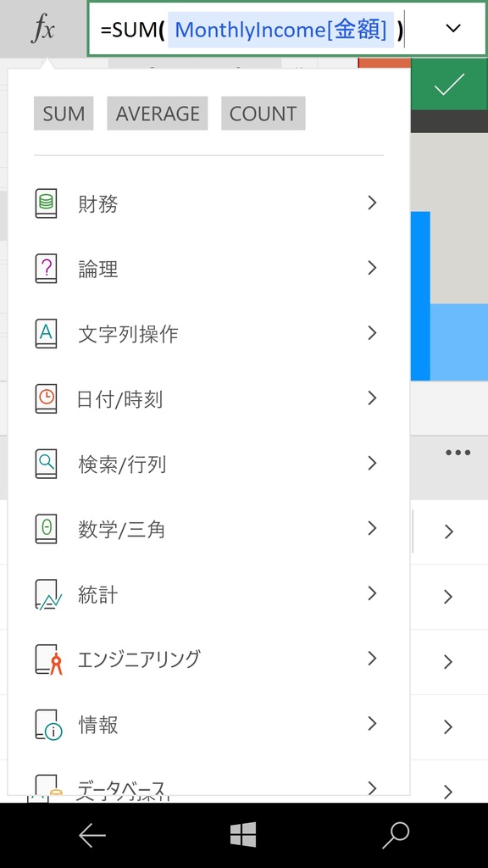Confirm formula with green checkmark

449,85
